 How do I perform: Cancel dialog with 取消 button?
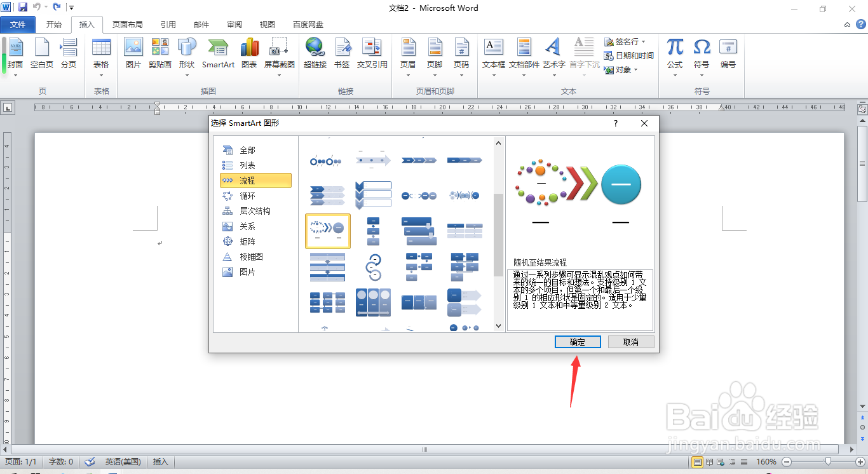point(631,342)
